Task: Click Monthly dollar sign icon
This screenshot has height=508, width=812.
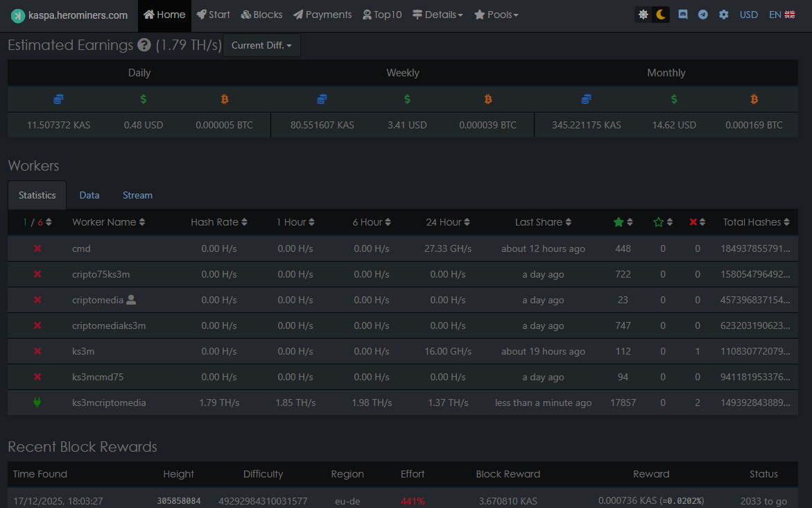Action: 674,99
